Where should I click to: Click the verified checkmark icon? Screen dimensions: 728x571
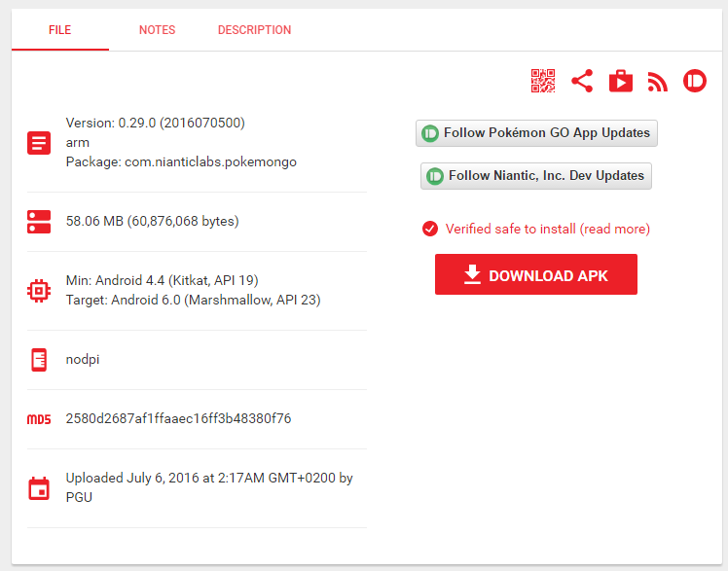click(x=430, y=229)
